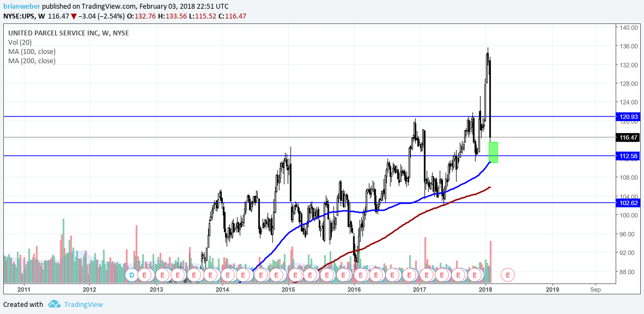The image size is (644, 314).
Task: Click the 2014 label on the time axis
Action: 222,289
